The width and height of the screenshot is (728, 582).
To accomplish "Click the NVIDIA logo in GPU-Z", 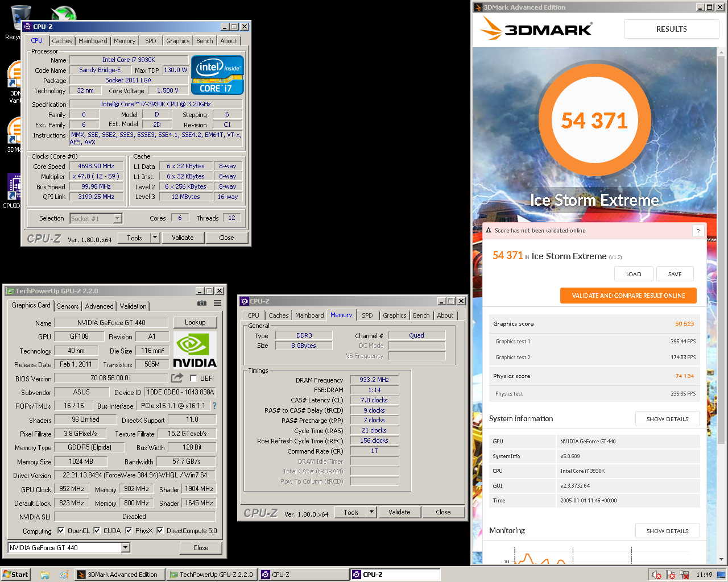I will pyautogui.click(x=195, y=350).
